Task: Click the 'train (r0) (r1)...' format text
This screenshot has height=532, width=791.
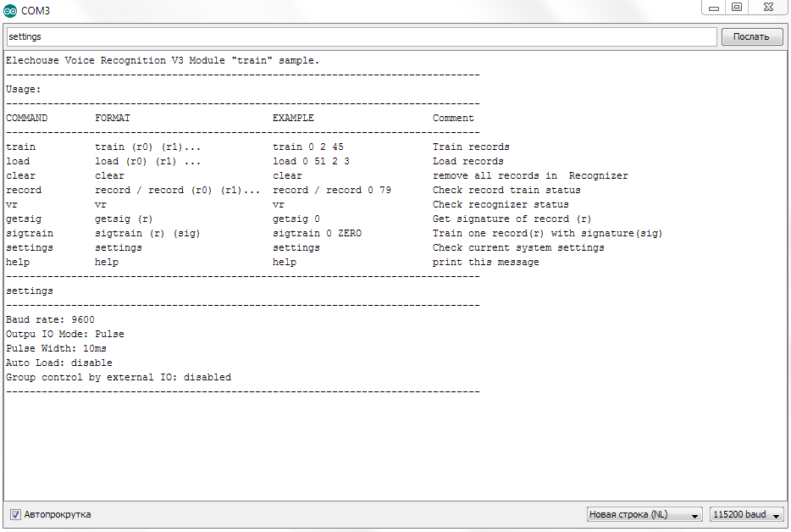Action: pos(148,147)
